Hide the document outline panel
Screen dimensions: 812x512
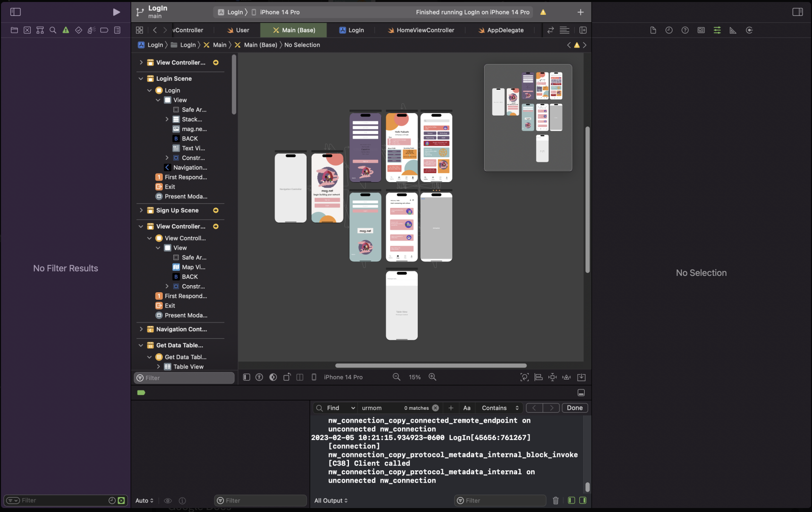tap(247, 377)
